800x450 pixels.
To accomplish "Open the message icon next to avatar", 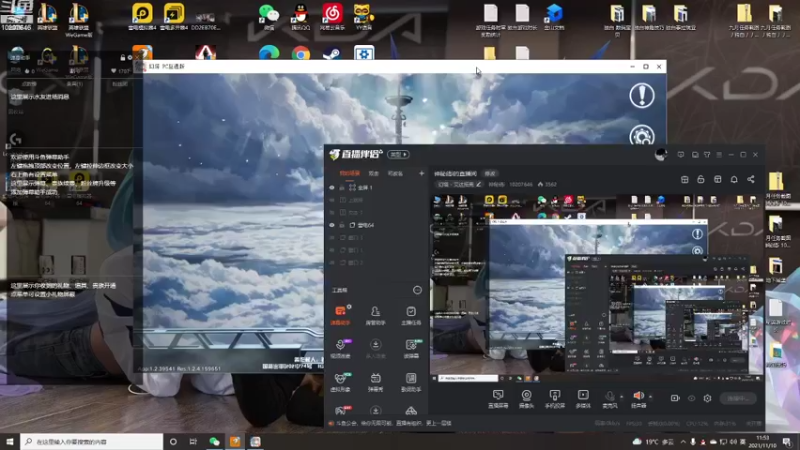I will 681,155.
